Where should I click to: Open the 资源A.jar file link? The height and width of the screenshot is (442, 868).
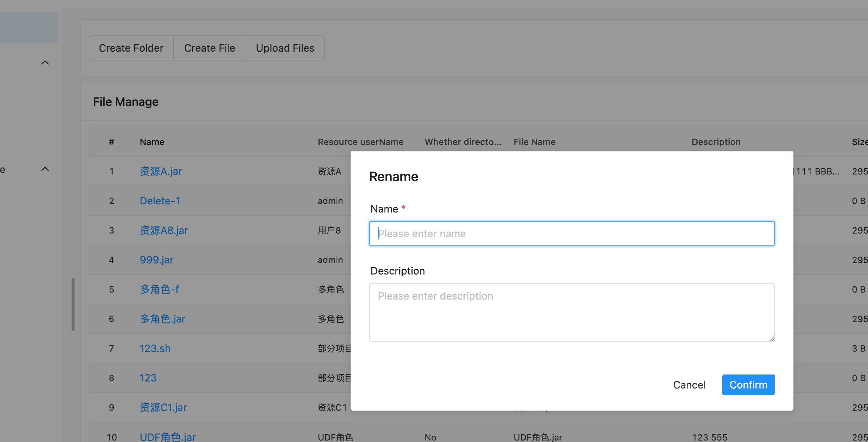pyautogui.click(x=161, y=171)
